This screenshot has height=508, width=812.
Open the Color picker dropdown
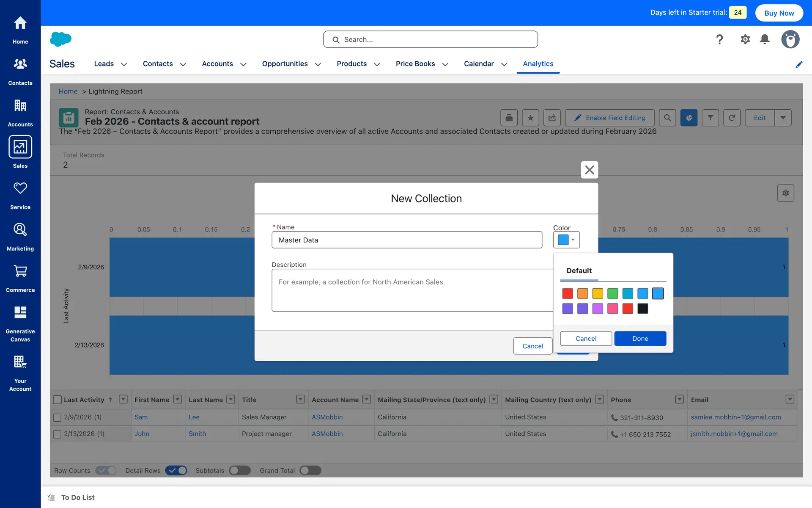coord(566,240)
